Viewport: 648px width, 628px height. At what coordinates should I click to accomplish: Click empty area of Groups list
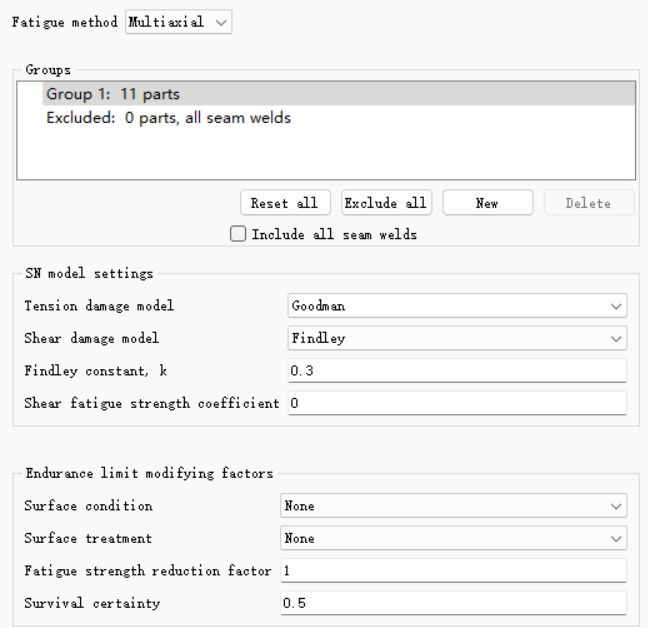pyautogui.click(x=326, y=154)
